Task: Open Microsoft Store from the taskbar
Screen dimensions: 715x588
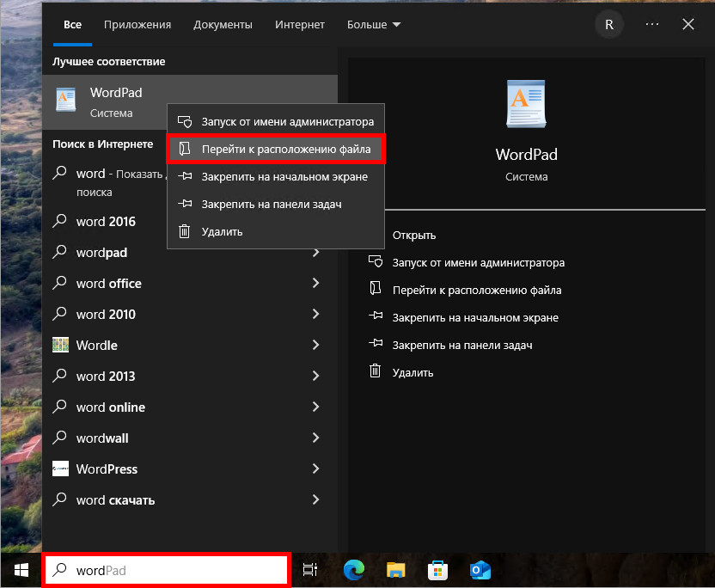Action: [x=437, y=569]
